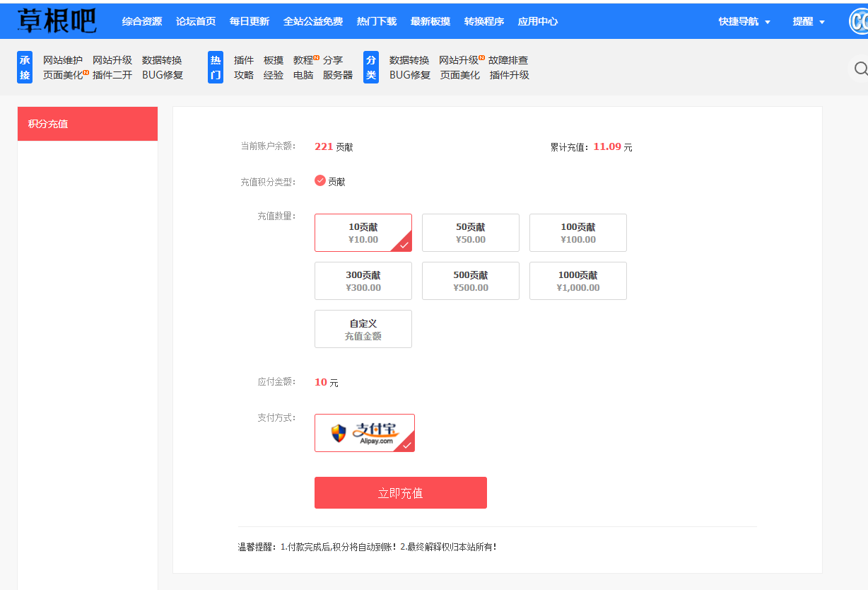Click the 承接 blue badge icon

click(25, 66)
